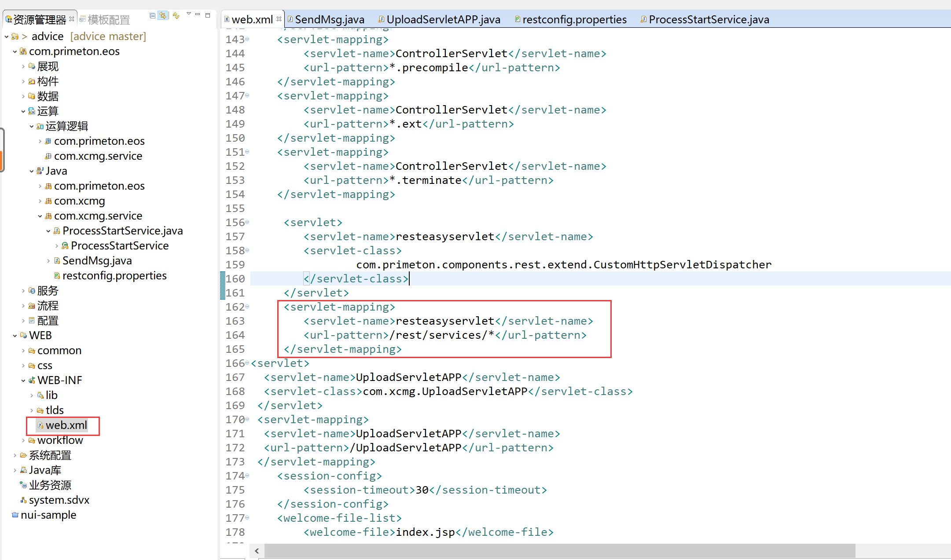Select the css folder in tree
The width and height of the screenshot is (951, 560).
45,366
